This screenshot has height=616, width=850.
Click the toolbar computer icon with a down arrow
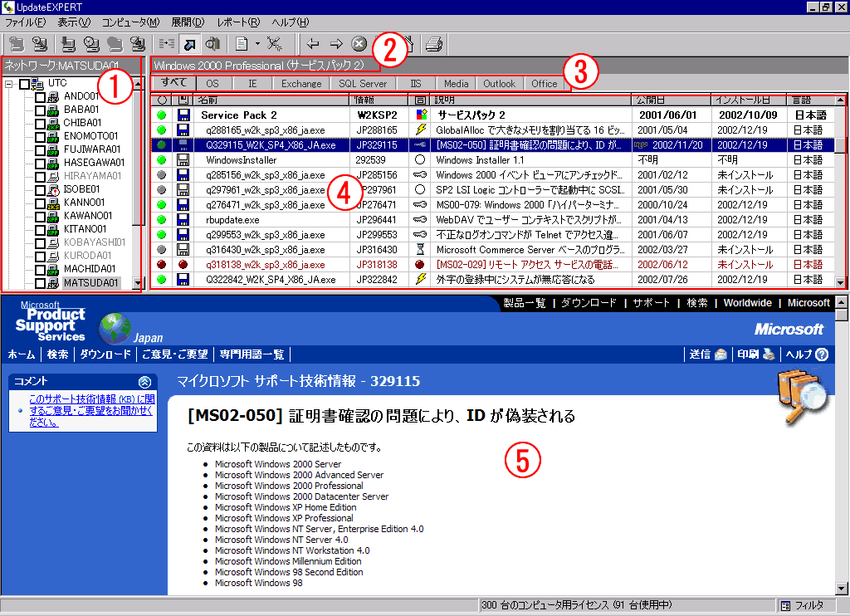[x=68, y=44]
